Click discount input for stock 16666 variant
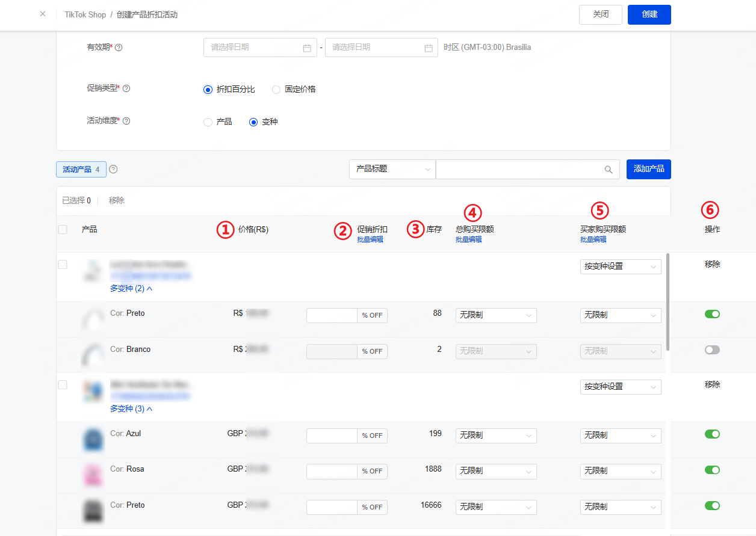 [332, 507]
